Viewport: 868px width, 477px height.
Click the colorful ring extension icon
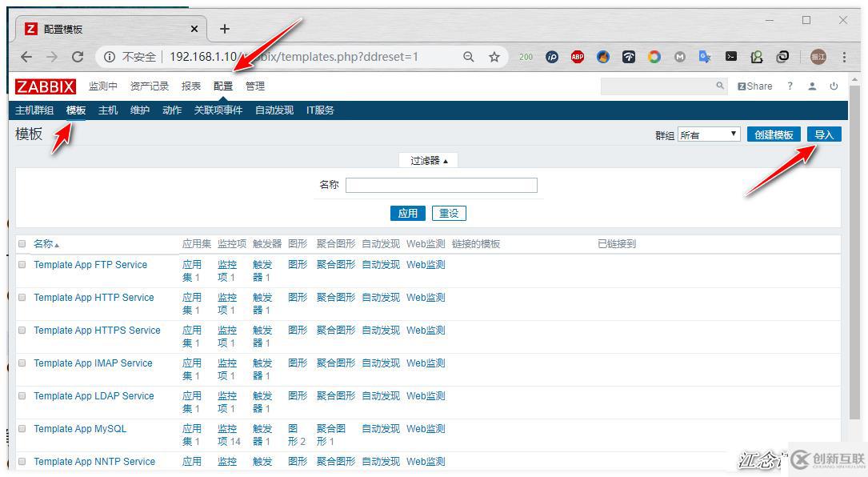coord(654,57)
